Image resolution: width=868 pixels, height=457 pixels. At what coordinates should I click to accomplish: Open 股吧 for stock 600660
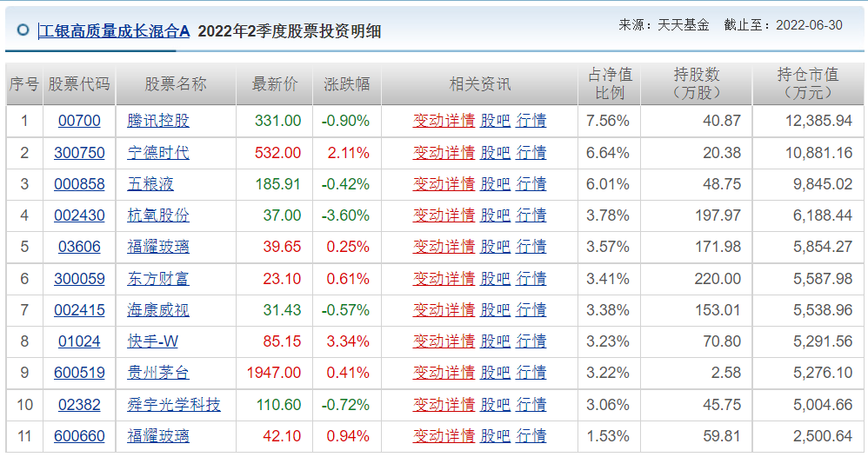(x=495, y=436)
